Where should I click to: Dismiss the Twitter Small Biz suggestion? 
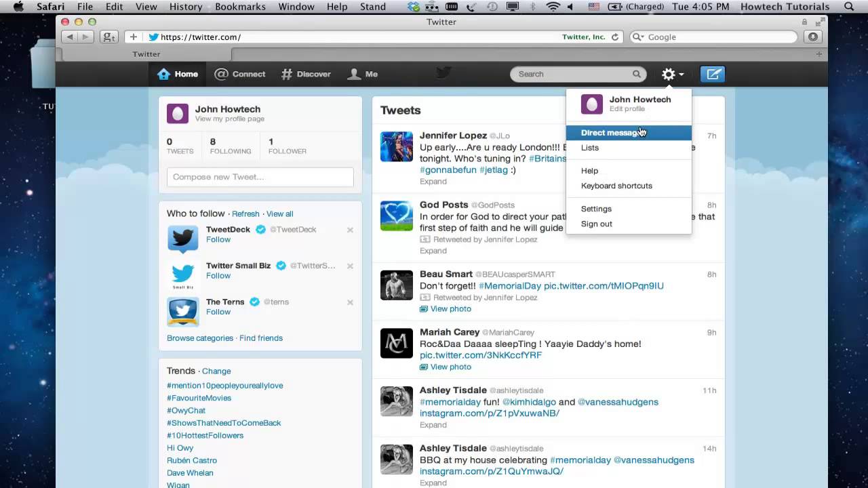click(350, 266)
